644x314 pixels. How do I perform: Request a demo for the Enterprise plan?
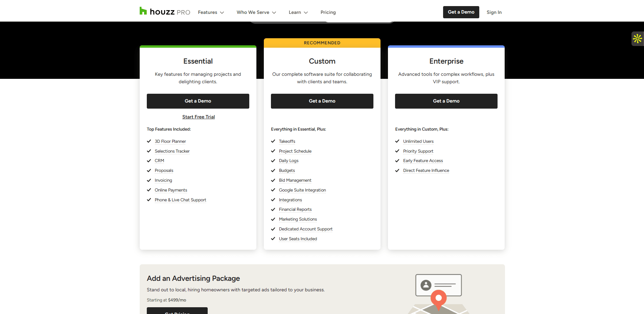point(446,101)
